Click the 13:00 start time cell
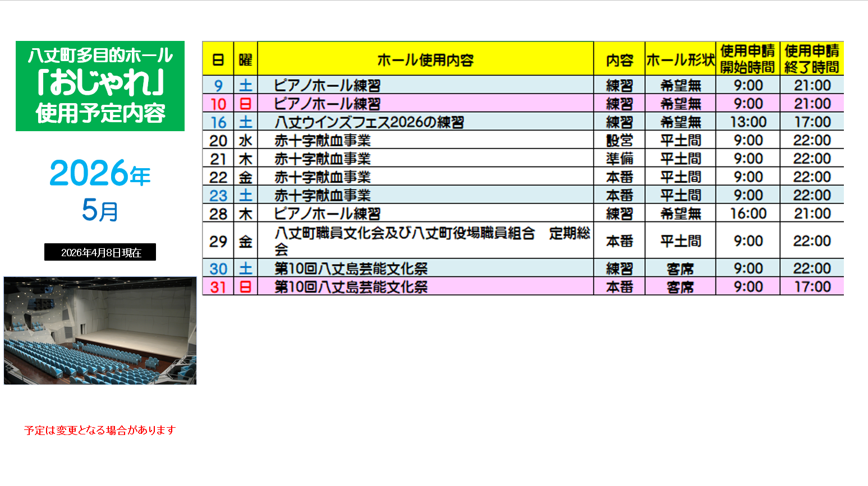This screenshot has width=868, height=486. pyautogui.click(x=747, y=122)
